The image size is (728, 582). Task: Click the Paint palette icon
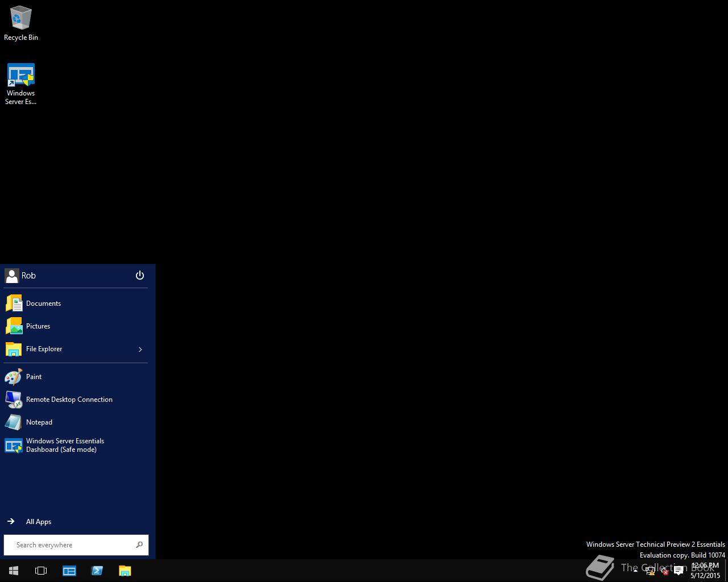(14, 377)
